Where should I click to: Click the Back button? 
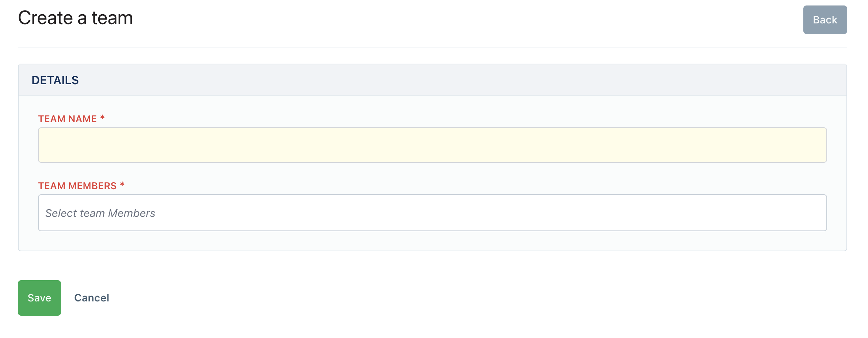click(825, 20)
